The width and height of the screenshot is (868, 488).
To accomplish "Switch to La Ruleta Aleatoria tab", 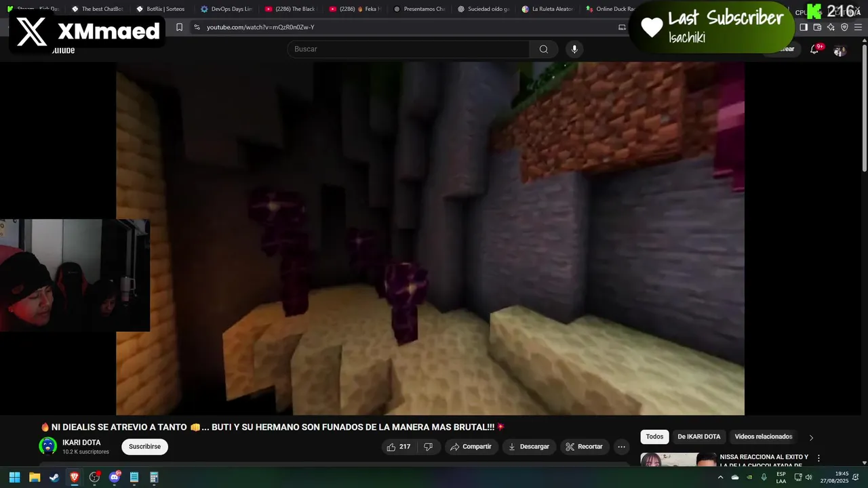I will coord(548,9).
